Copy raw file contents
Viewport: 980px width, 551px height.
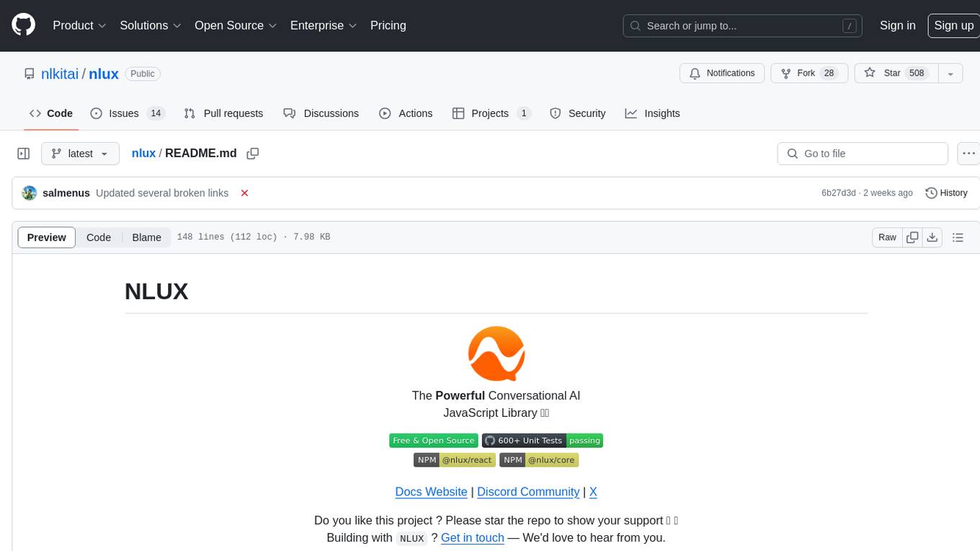pyautogui.click(x=912, y=237)
